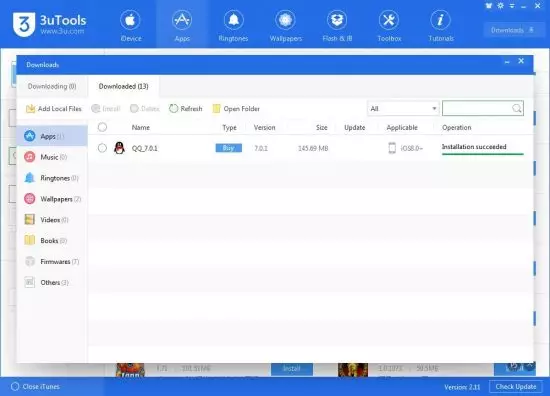Select Wallpapers category in sidebar
550x396 pixels.
click(52, 199)
